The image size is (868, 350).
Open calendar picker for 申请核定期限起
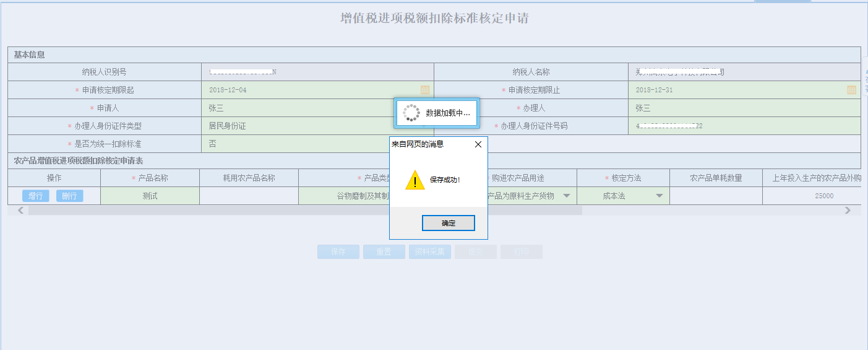point(425,90)
